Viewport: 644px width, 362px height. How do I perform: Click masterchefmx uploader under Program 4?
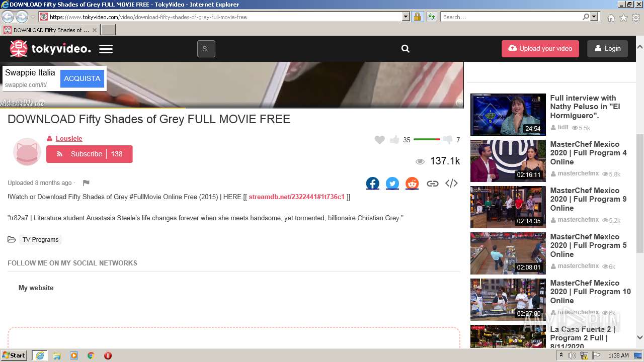pos(578,173)
